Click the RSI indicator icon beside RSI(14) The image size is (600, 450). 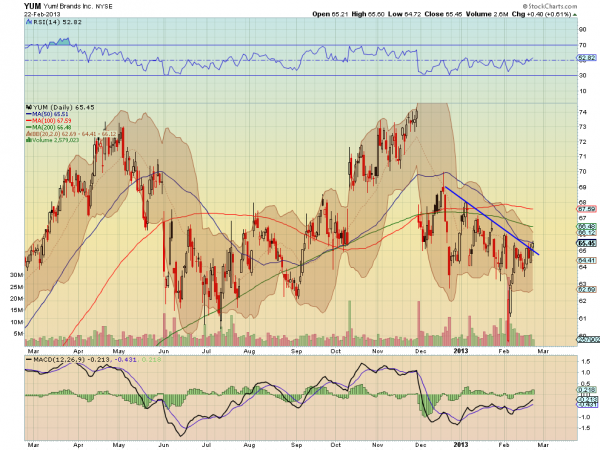tap(29, 22)
